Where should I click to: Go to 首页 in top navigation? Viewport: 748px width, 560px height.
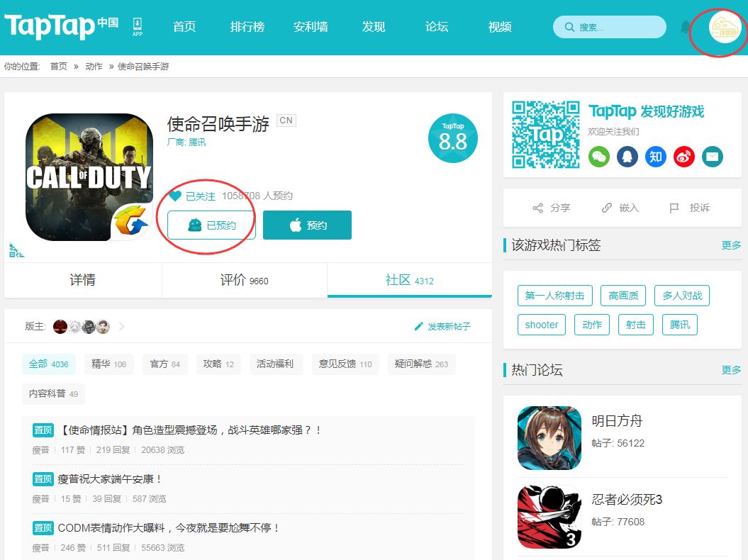tap(184, 27)
